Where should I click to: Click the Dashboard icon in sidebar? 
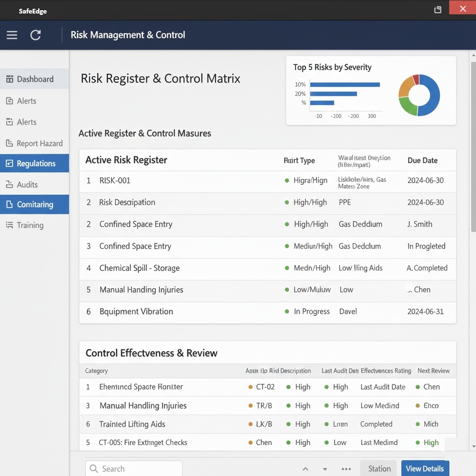[9, 79]
